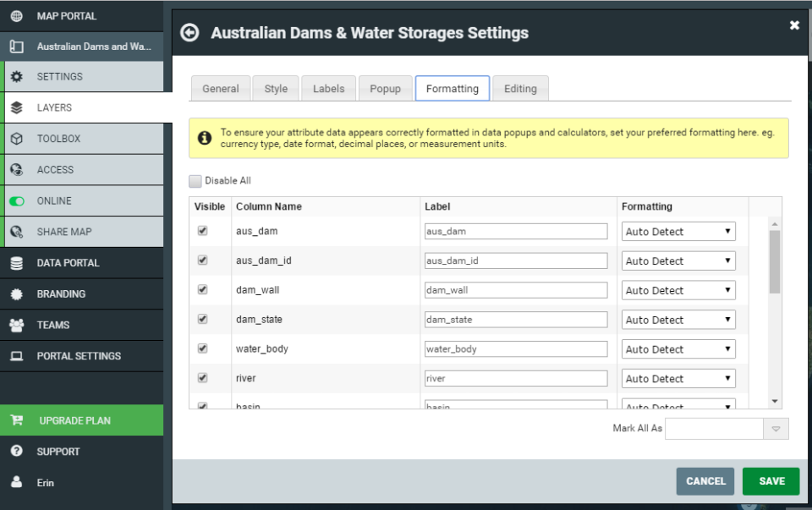Click the Settings gear icon in sidebar

[x=17, y=77]
